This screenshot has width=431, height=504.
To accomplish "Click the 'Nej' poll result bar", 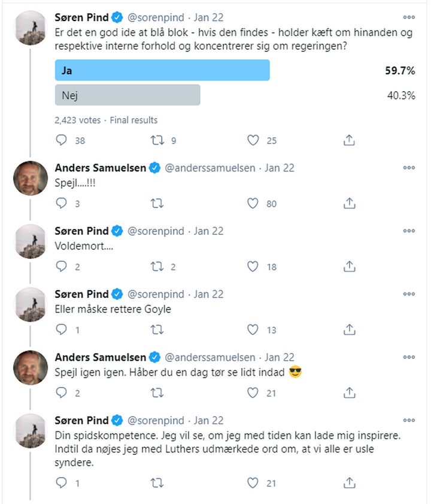I will tap(127, 95).
